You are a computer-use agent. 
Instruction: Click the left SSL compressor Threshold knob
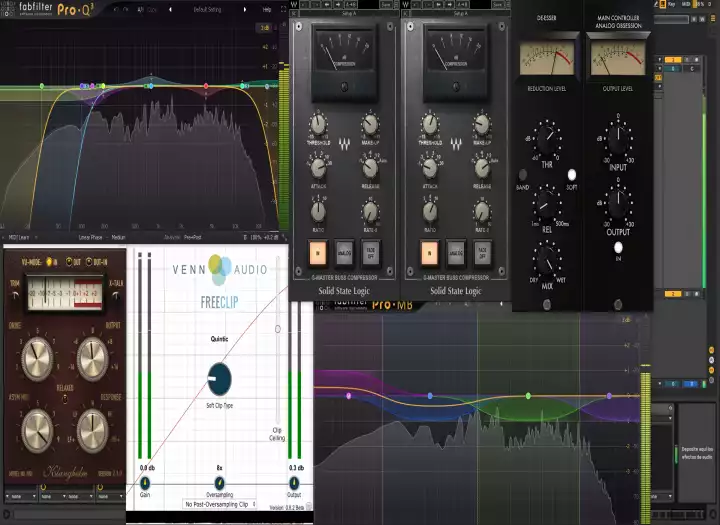(x=318, y=125)
